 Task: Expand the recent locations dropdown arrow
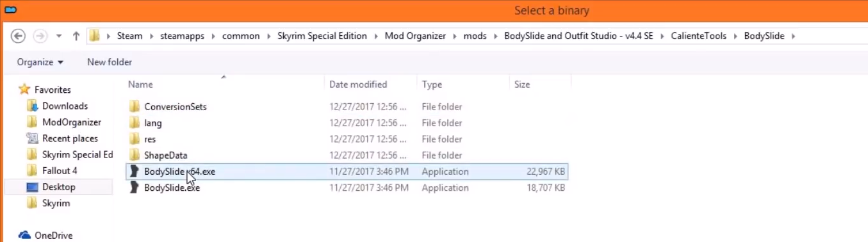tap(59, 36)
